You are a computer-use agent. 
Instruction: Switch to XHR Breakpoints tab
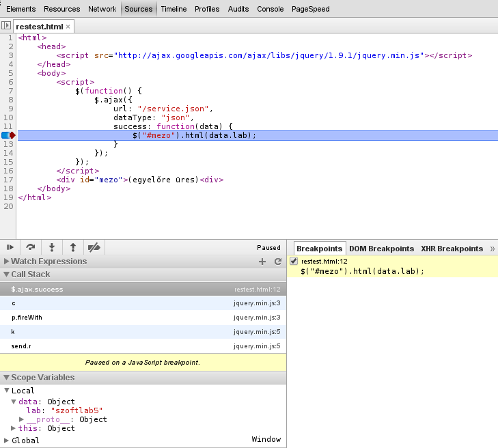click(x=452, y=249)
